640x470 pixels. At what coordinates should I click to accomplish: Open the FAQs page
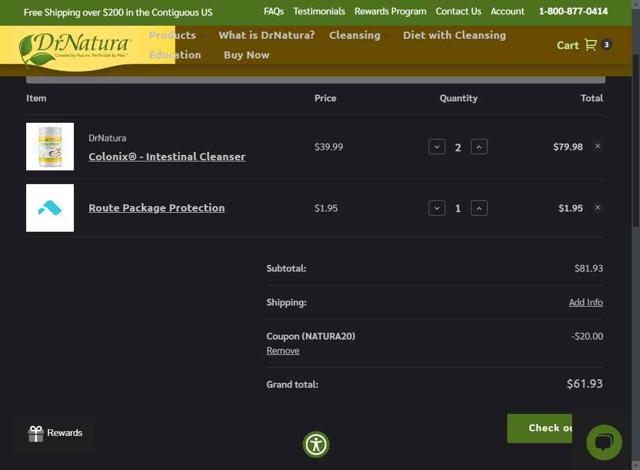[x=273, y=11]
